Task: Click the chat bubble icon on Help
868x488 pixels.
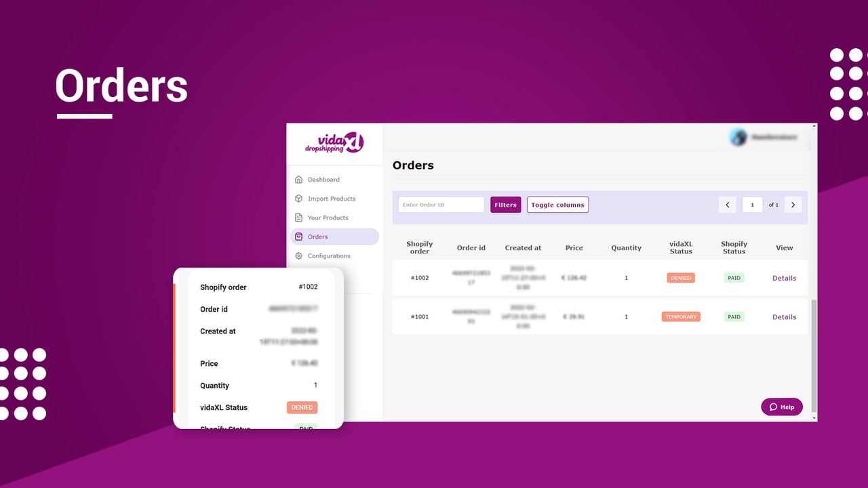Action: coord(773,407)
